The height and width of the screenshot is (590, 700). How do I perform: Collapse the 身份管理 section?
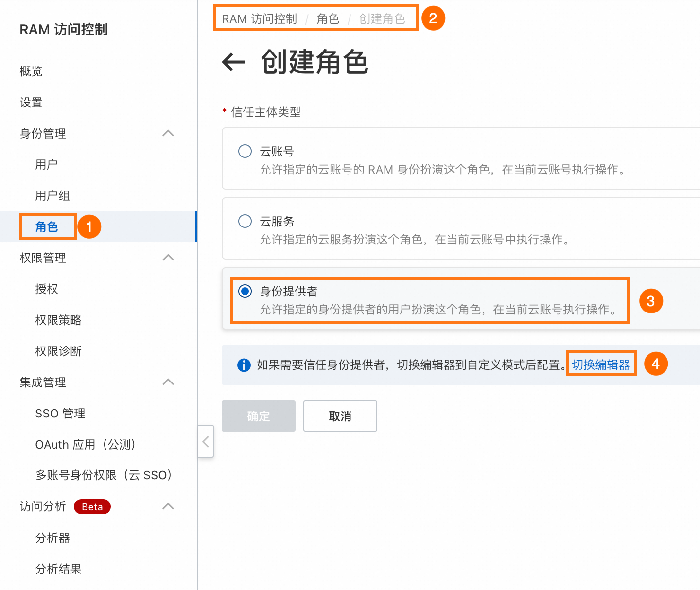point(168,133)
